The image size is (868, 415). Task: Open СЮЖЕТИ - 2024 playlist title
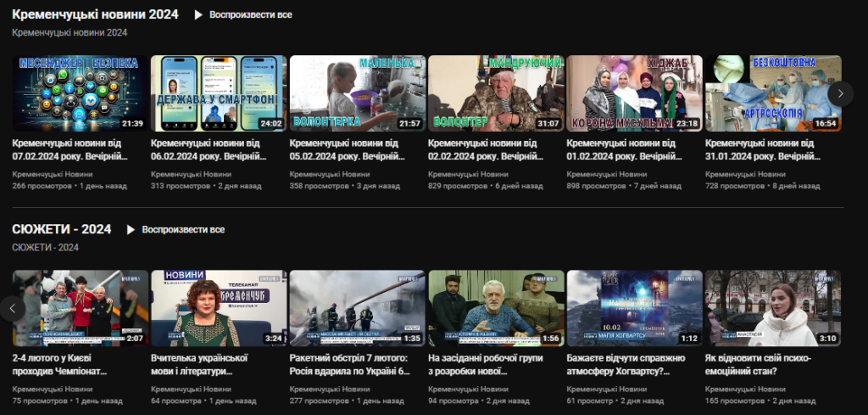click(61, 229)
